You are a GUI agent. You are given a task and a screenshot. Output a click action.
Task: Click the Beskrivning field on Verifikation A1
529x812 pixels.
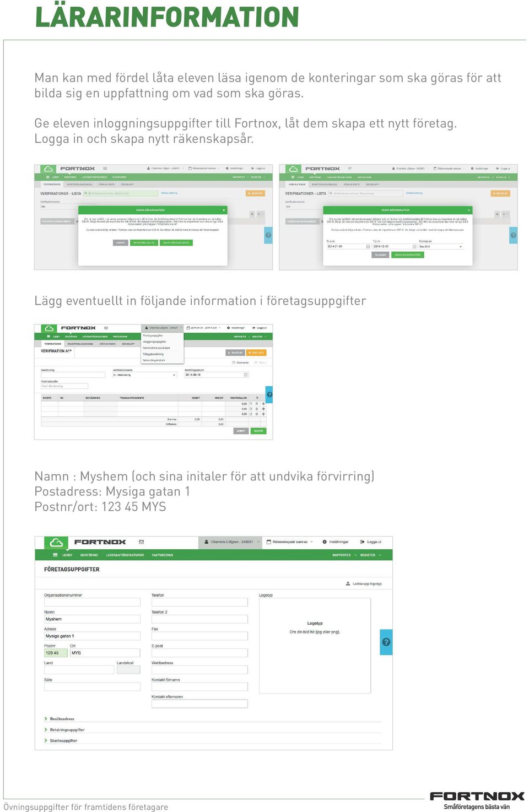(73, 375)
